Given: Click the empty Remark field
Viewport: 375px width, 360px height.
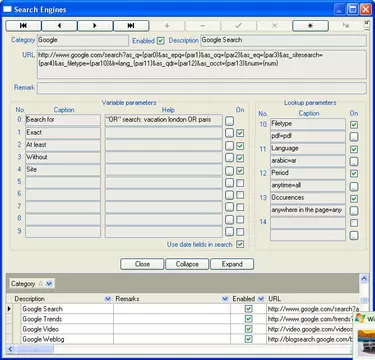Looking at the screenshot, I should pos(202,88).
